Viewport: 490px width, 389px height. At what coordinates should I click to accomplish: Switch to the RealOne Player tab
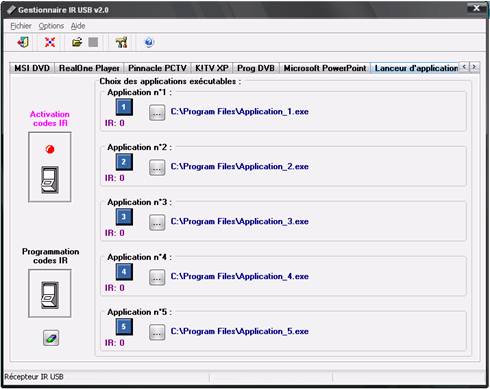(89, 68)
